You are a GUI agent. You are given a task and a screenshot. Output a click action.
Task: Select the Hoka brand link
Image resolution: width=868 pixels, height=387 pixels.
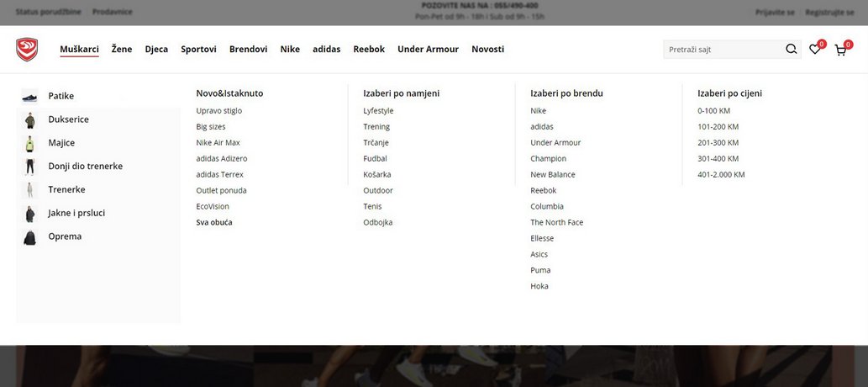539,286
